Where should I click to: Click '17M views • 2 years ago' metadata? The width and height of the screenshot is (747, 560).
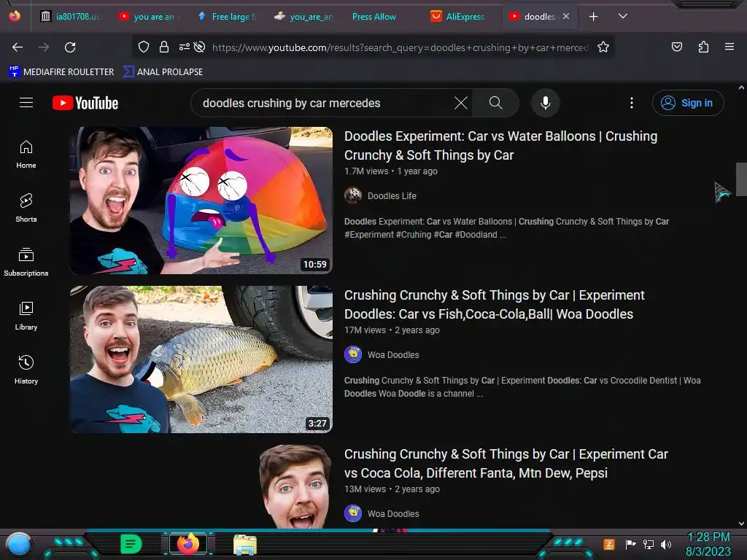[x=392, y=330]
